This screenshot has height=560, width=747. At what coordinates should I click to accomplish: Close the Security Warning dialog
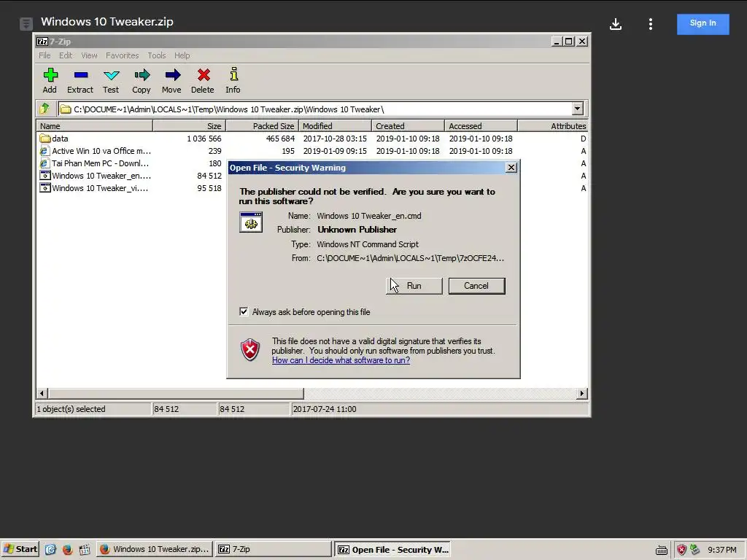[511, 168]
